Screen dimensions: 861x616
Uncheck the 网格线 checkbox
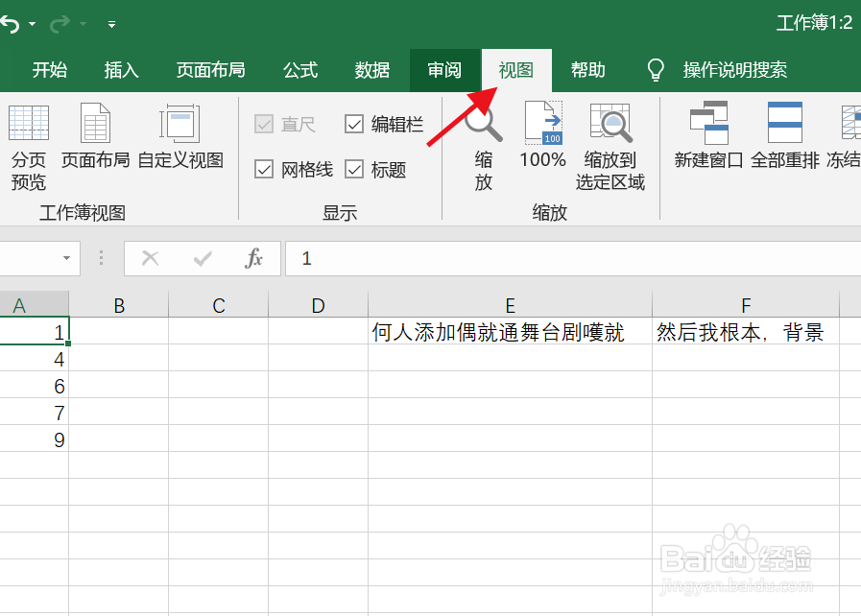(264, 169)
